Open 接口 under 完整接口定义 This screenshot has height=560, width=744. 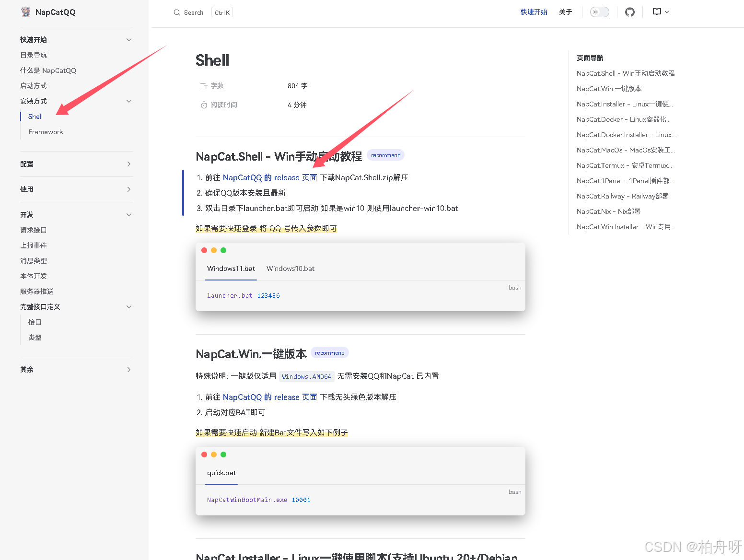tap(35, 322)
